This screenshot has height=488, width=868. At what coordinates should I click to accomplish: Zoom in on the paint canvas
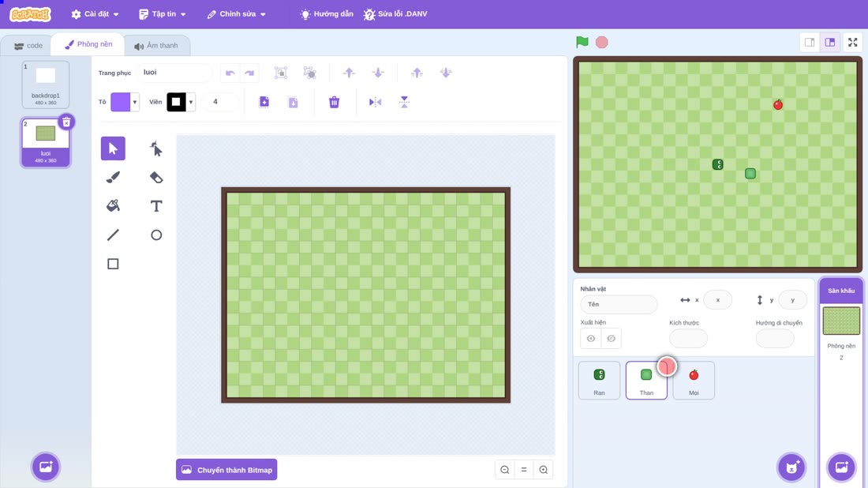(x=544, y=470)
